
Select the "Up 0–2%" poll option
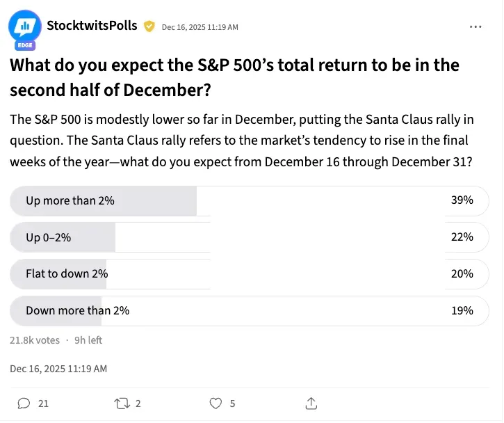click(x=250, y=237)
